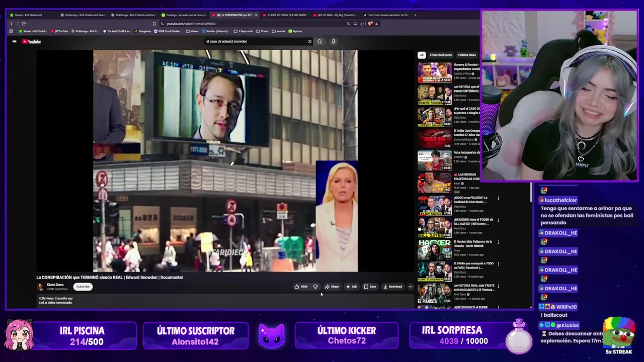
Task: Go back with the browser back arrow
Action: [12, 24]
